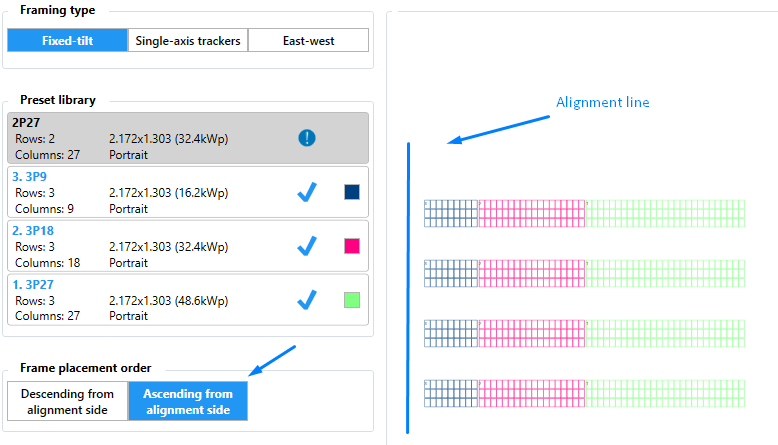Click the checkmark icon on 3P27 preset
The height and width of the screenshot is (445, 778).
[307, 299]
